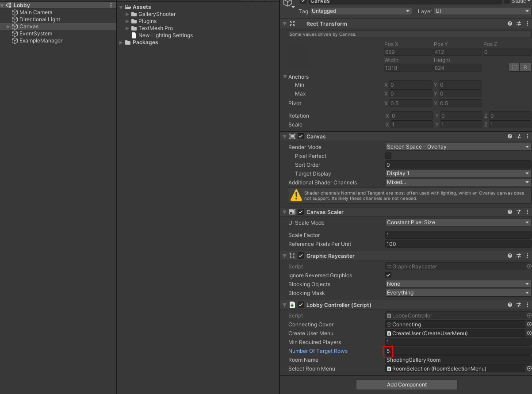Click the Room Name input field
This screenshot has width=532, height=394.
coord(457,360)
